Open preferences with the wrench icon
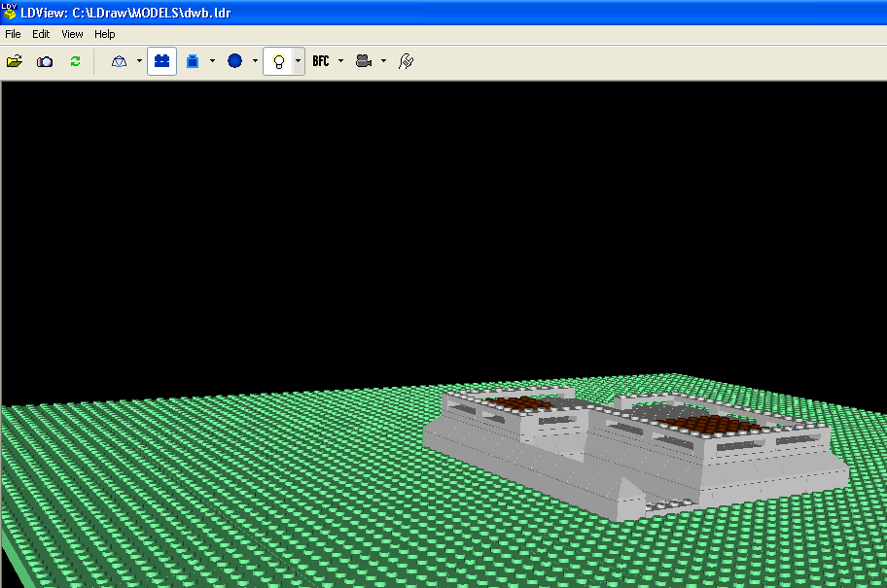 407,61
